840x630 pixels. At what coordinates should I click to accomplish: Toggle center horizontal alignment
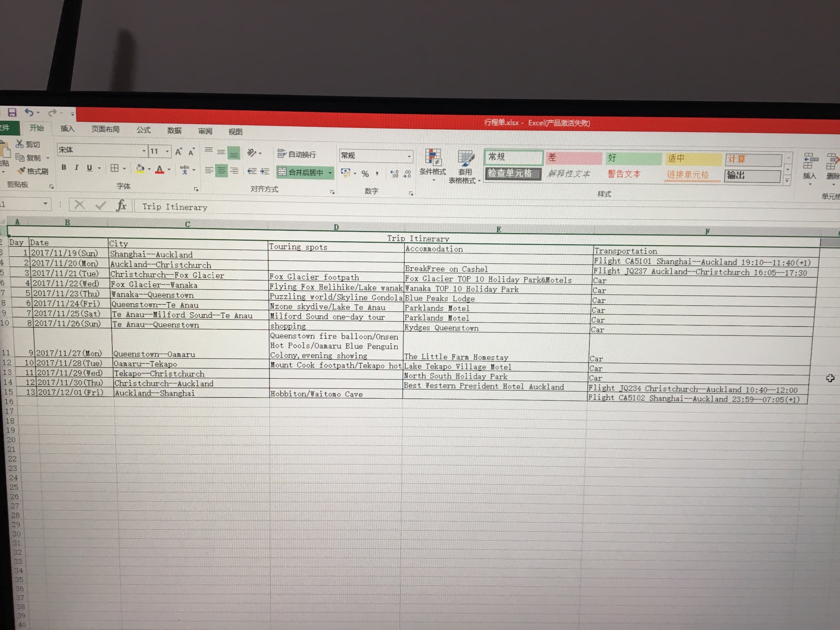[221, 171]
